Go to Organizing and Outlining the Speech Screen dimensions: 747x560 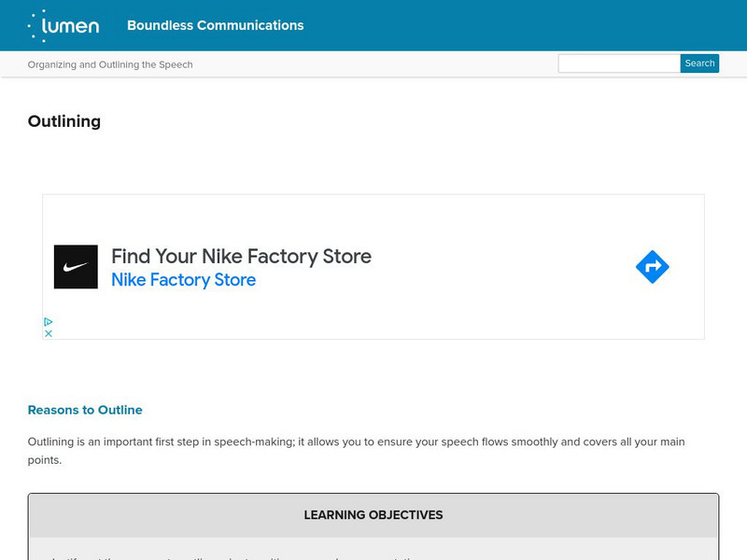(x=110, y=64)
